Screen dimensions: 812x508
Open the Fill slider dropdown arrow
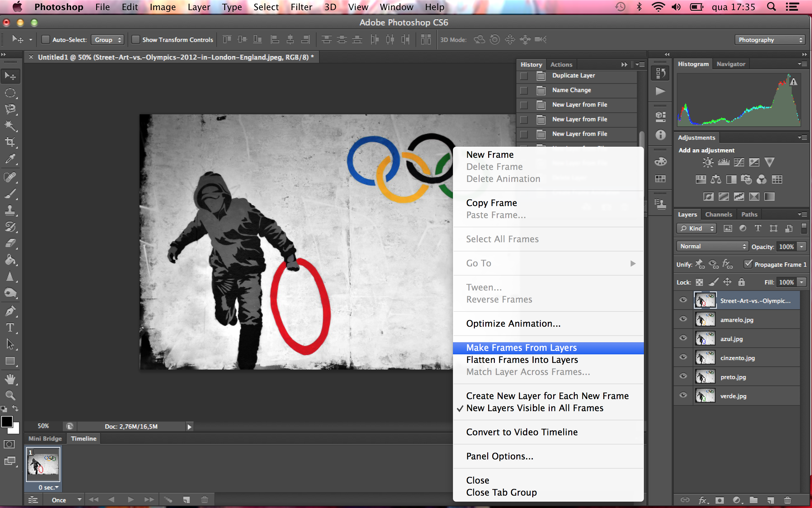point(802,282)
